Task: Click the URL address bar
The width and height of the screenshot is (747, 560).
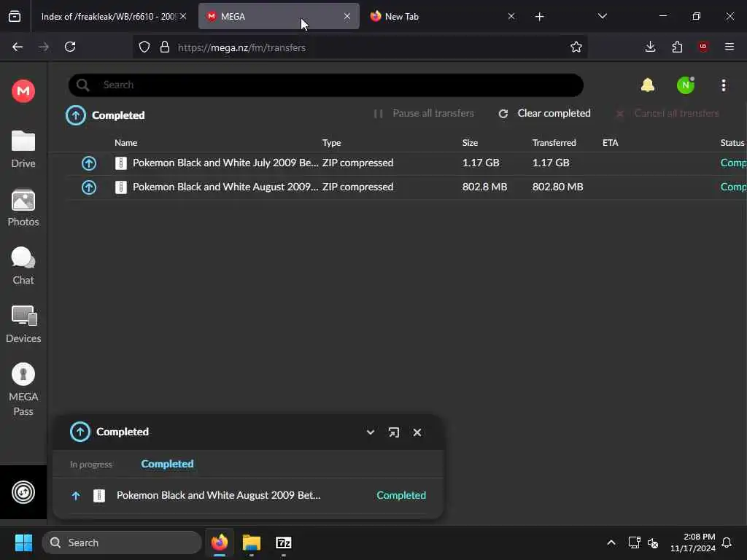Action: click(362, 47)
